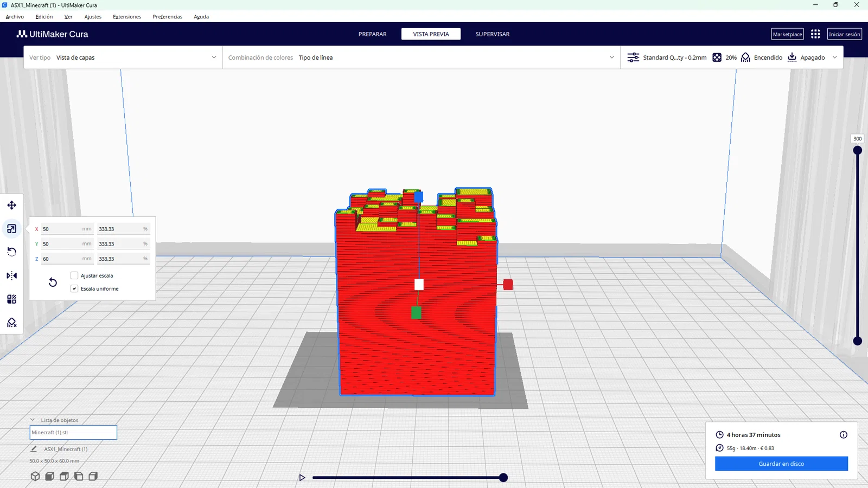Open the application switcher grid icon
This screenshot has height=488, width=868.
[x=815, y=34]
